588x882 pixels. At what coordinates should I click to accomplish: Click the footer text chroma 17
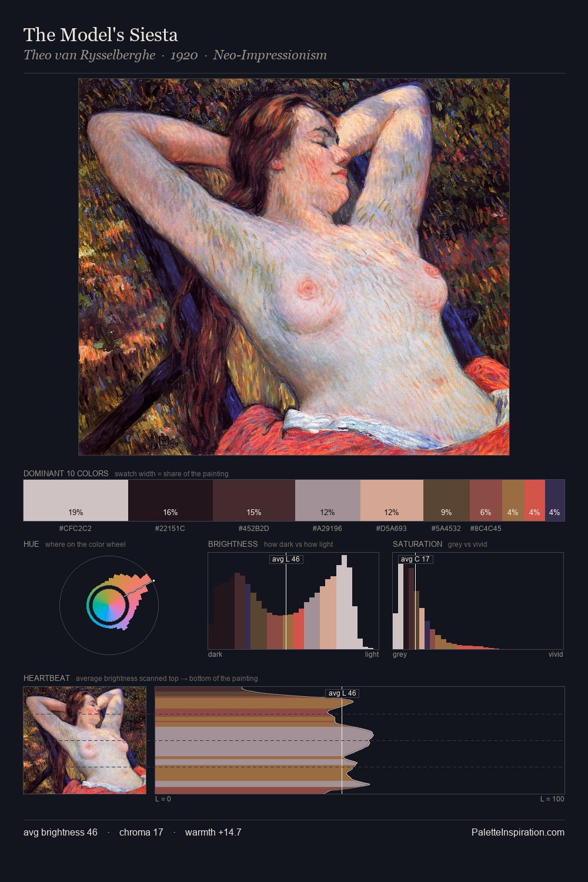tap(141, 832)
